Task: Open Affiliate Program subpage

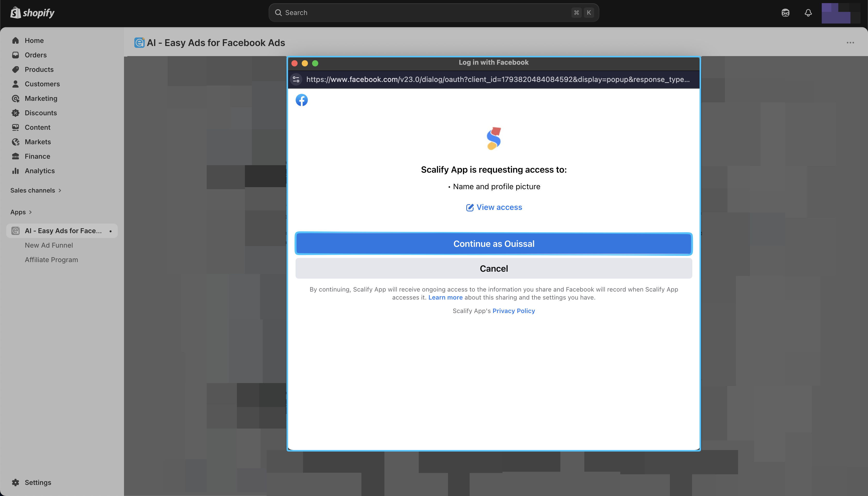Action: 51,260
